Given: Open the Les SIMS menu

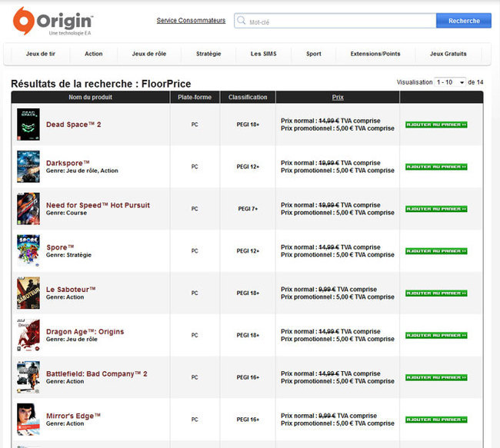Looking at the screenshot, I should pyautogui.click(x=263, y=54).
